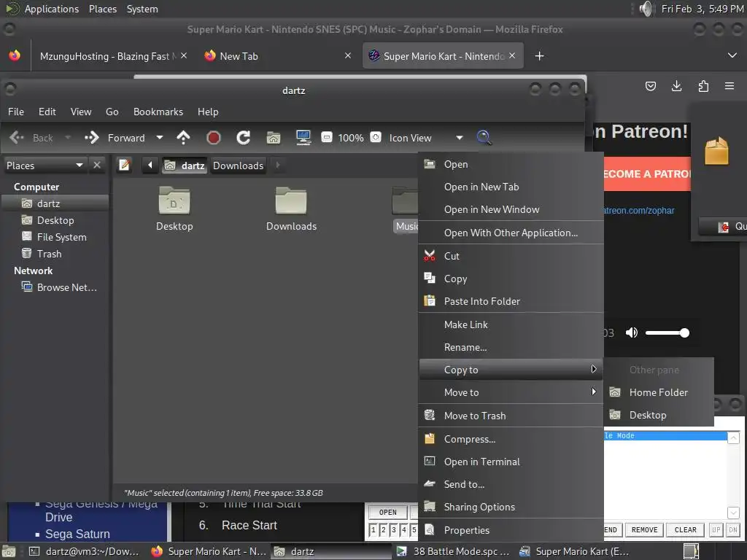Open the Places side pane dropdown

[44, 166]
